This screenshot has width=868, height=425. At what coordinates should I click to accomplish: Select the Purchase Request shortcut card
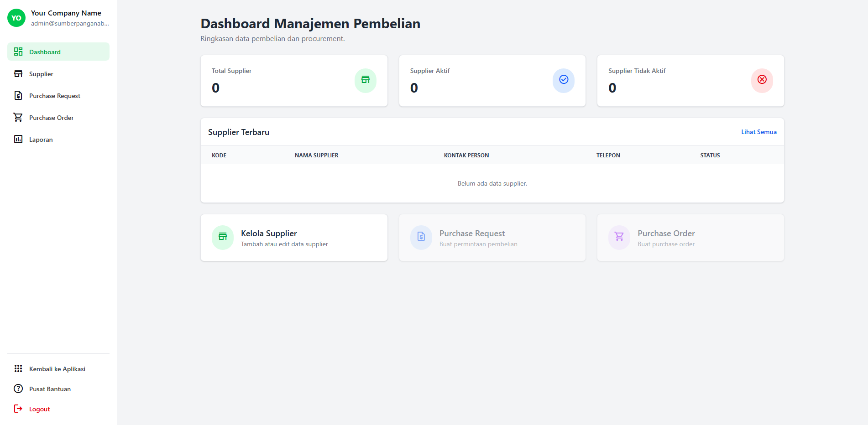click(492, 237)
